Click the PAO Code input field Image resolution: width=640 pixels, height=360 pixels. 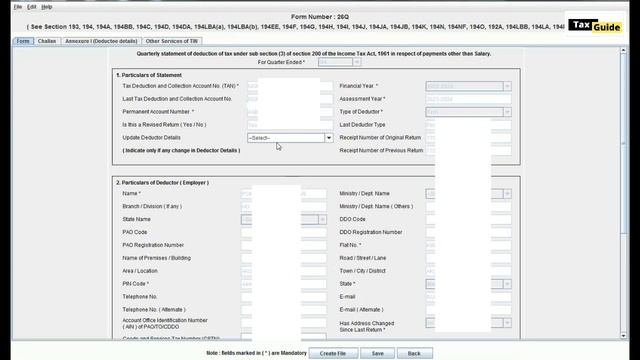coord(284,232)
